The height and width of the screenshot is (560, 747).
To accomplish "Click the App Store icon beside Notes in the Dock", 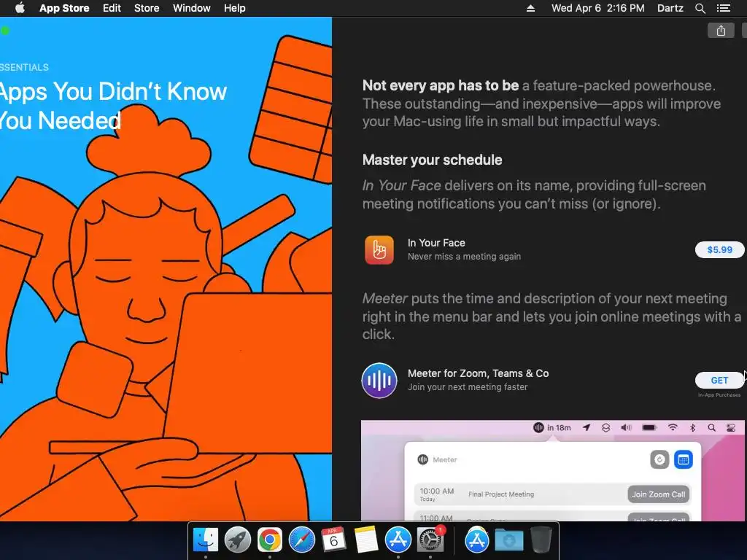I will pos(398,540).
